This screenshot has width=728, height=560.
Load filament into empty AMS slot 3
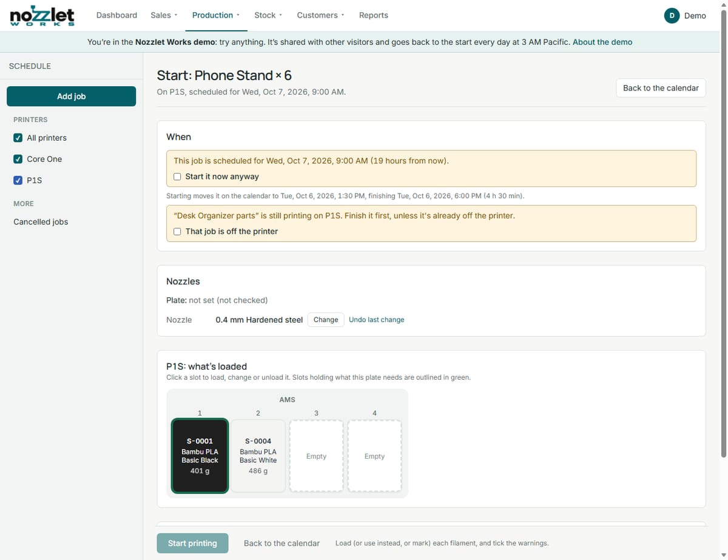316,456
